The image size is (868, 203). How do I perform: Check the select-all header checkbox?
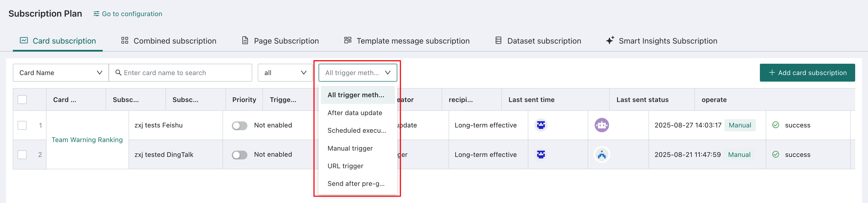coord(22,100)
